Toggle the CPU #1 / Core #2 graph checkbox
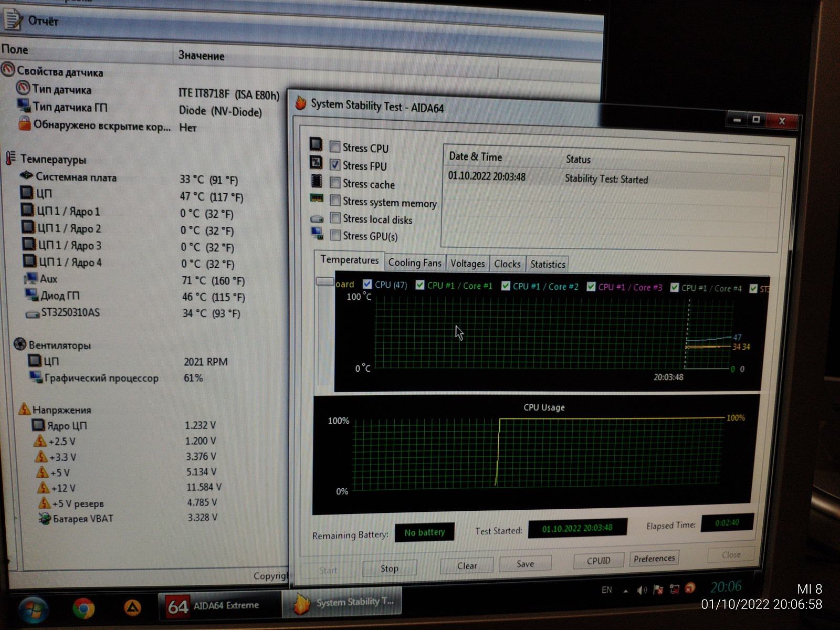This screenshot has height=630, width=840. [x=506, y=286]
